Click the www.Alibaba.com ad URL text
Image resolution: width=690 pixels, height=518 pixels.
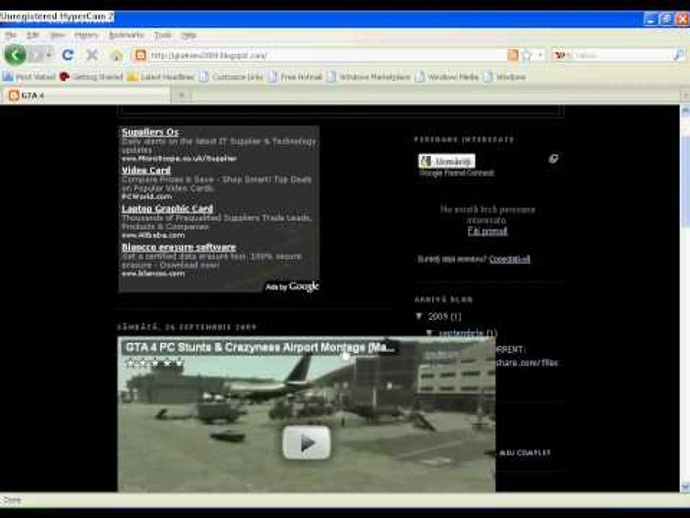point(153,235)
